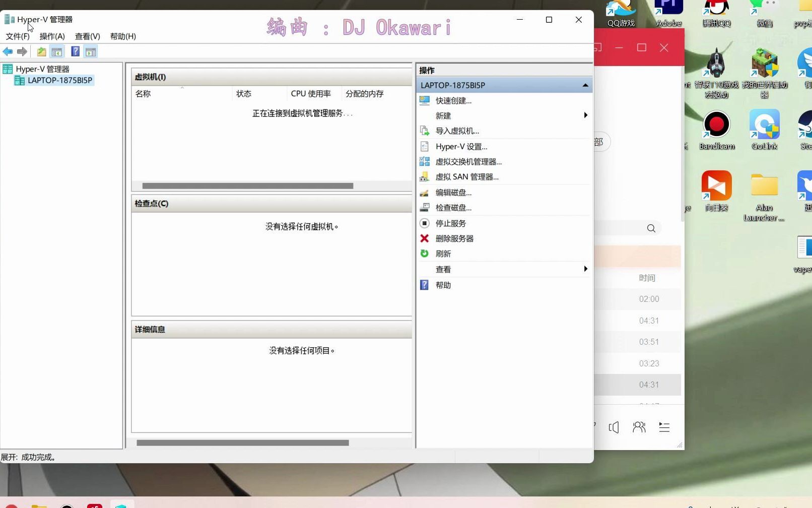Click the 刷新 refresh icon in the Actions pane
This screenshot has height=508, width=812.
[x=425, y=253]
